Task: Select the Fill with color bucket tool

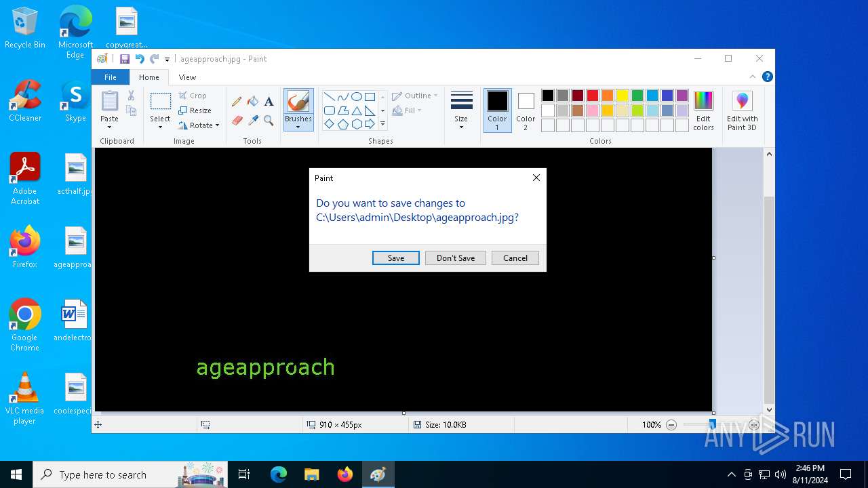Action: pyautogui.click(x=253, y=102)
